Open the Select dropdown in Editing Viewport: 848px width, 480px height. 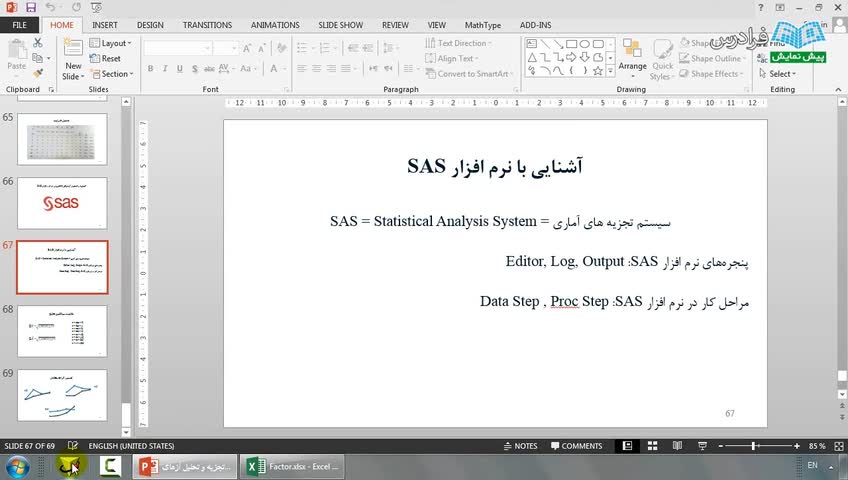778,74
